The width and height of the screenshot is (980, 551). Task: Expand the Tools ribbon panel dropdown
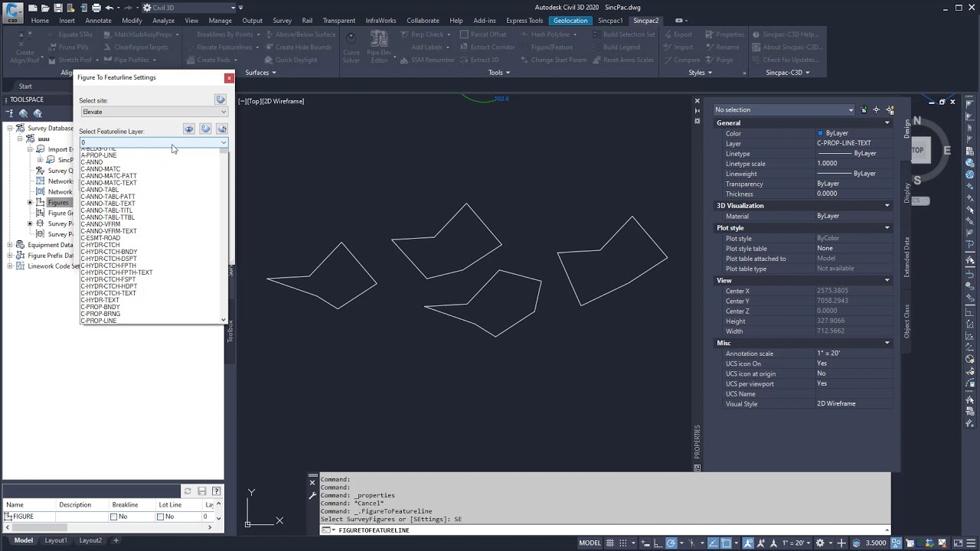point(499,73)
